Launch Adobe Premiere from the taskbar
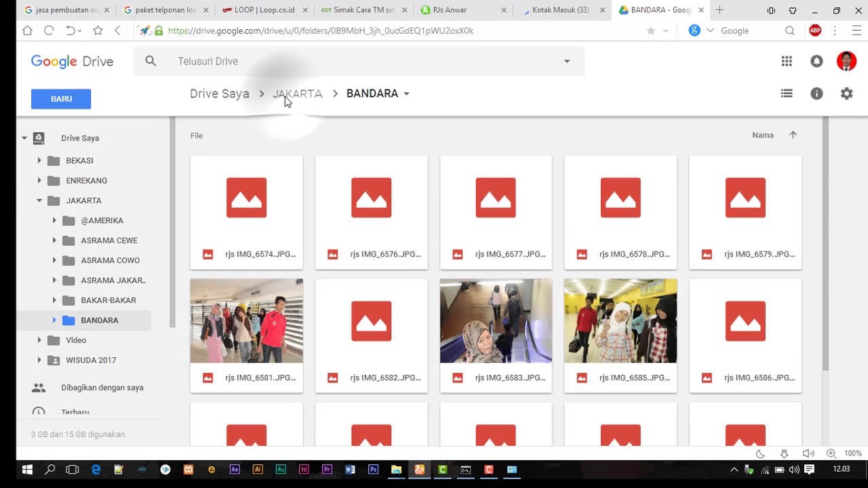This screenshot has width=868, height=488. pyautogui.click(x=327, y=469)
